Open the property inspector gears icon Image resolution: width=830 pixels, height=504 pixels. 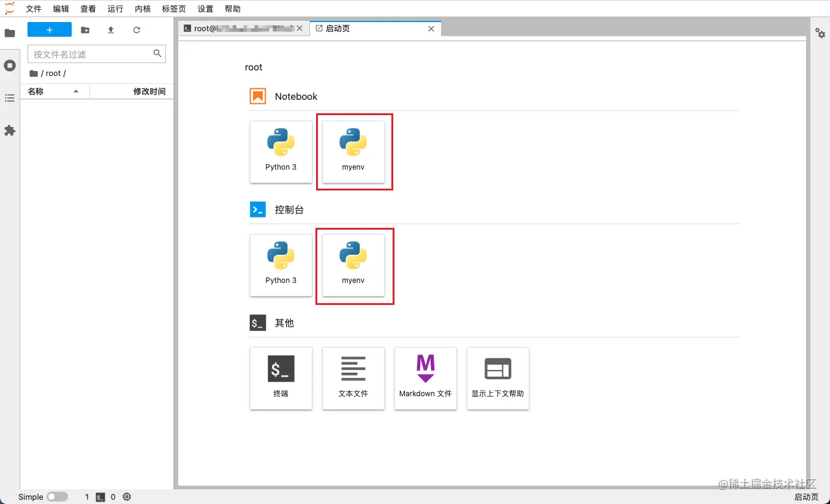(820, 33)
